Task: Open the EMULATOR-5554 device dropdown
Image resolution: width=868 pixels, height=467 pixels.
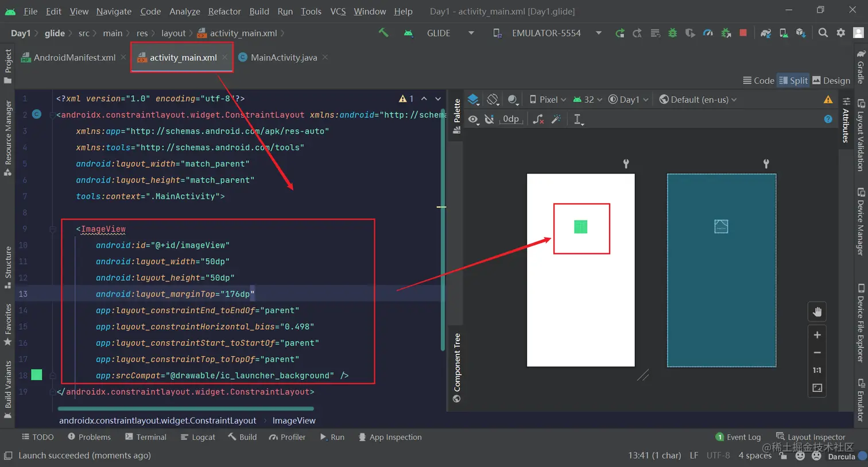Action: (x=548, y=33)
